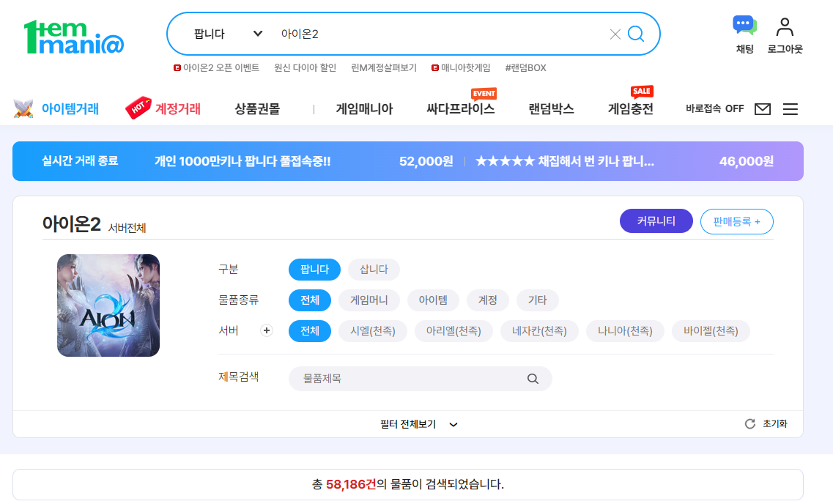The width and height of the screenshot is (833, 504).
Task: Open the 게임매니아 menu
Action: (364, 109)
